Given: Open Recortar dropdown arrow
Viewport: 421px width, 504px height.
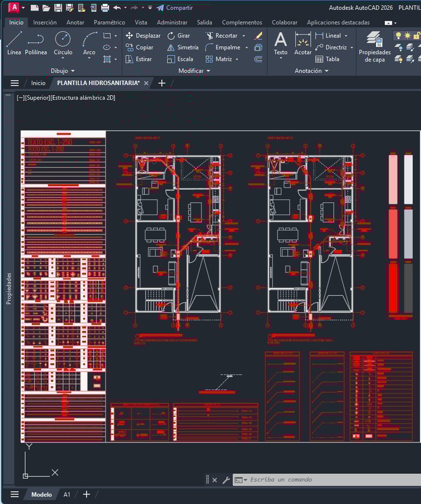Looking at the screenshot, I should click(x=243, y=36).
